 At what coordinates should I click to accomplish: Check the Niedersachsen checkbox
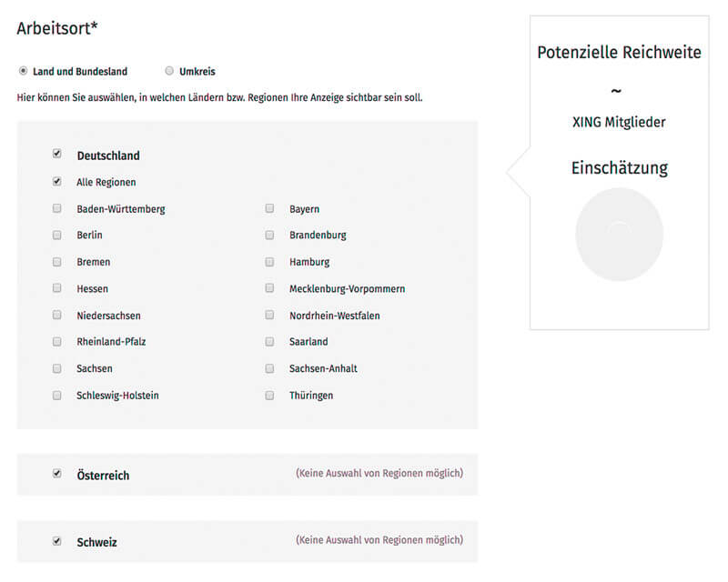pos(57,316)
